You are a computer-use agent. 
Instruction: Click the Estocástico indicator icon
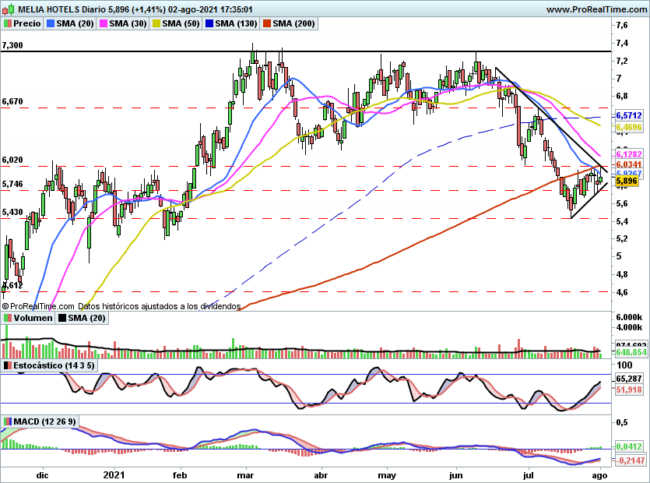[7, 366]
